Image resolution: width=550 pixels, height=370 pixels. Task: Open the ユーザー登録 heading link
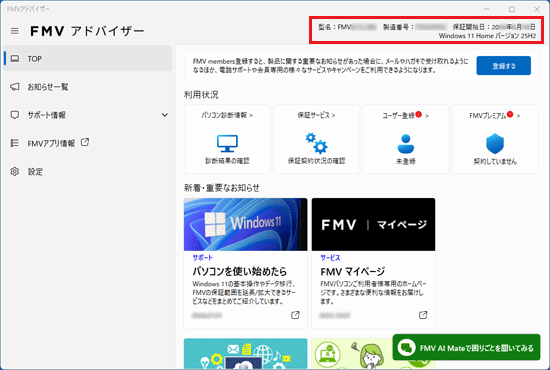405,115
